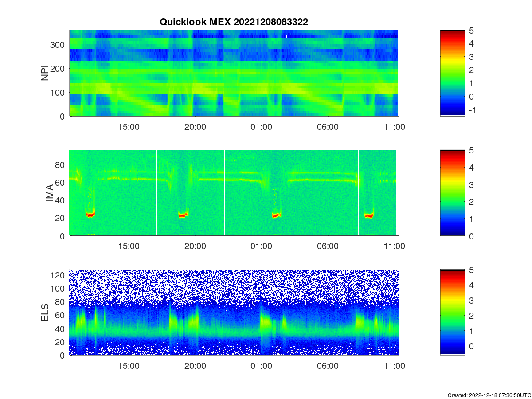Click the 120 tick on the ELS axis
The image size is (532, 399).
(x=58, y=275)
